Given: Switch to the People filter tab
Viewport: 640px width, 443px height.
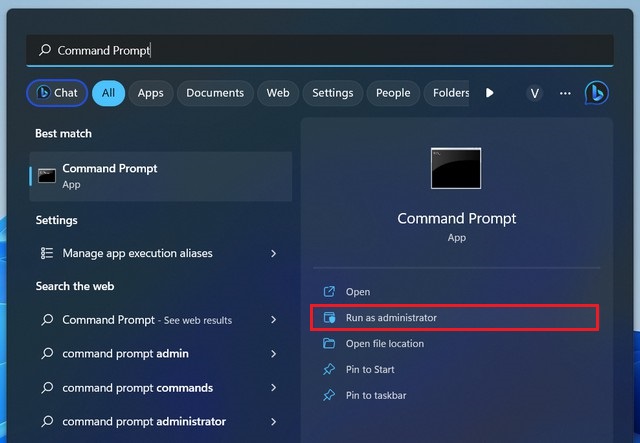Looking at the screenshot, I should pyautogui.click(x=393, y=93).
